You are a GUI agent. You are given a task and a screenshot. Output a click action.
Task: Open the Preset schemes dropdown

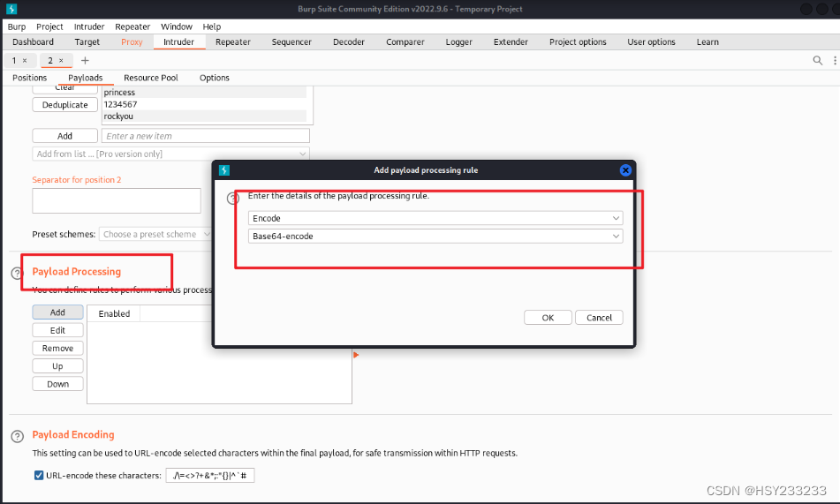pyautogui.click(x=155, y=234)
